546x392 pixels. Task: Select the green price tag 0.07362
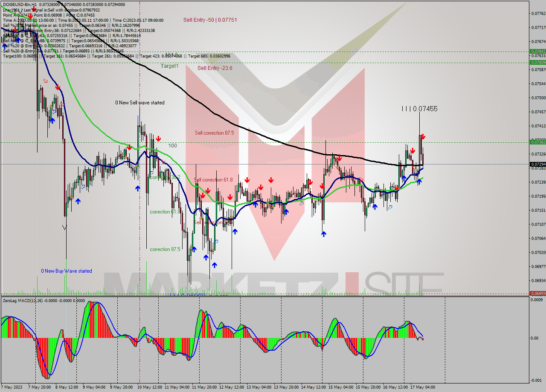tap(537, 142)
